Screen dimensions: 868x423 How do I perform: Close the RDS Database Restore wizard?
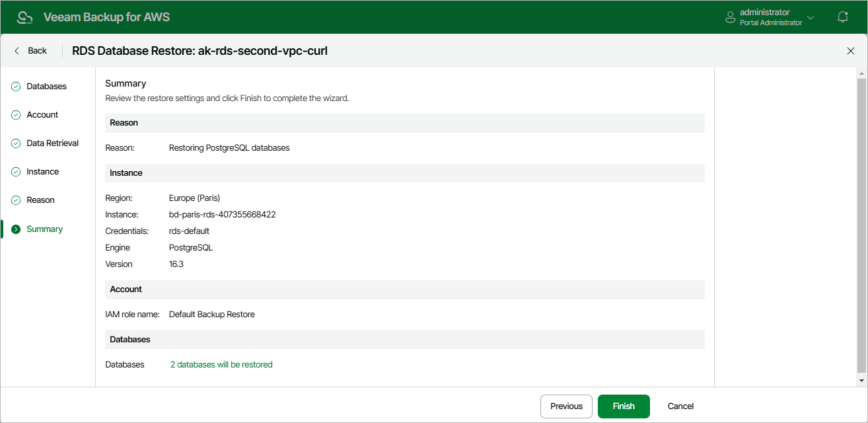pyautogui.click(x=851, y=51)
